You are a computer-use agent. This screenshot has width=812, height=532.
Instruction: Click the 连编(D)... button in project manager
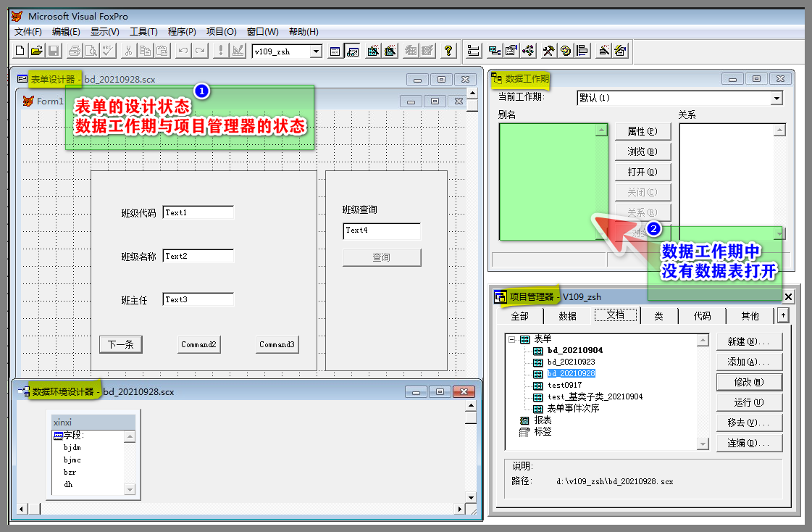tap(749, 443)
